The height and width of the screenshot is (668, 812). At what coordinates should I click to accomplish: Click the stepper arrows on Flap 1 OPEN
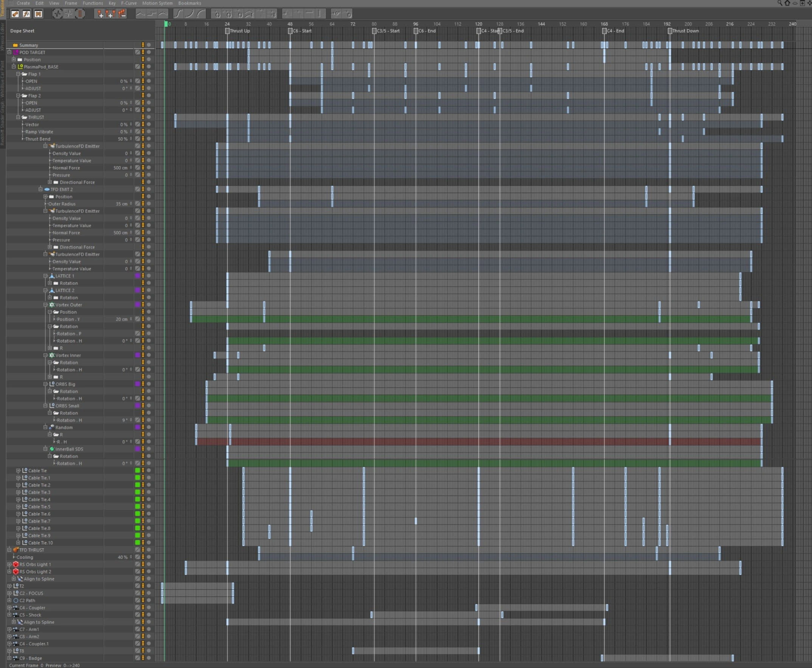tap(131, 81)
